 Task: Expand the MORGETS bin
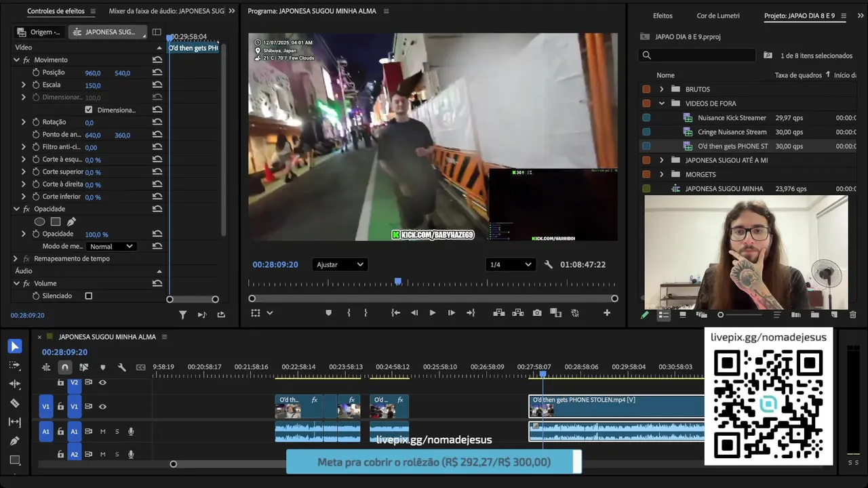[x=662, y=175]
